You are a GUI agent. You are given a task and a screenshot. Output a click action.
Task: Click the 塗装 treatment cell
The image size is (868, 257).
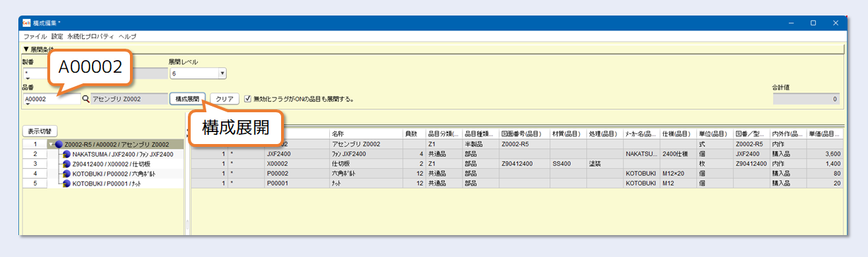(605, 163)
